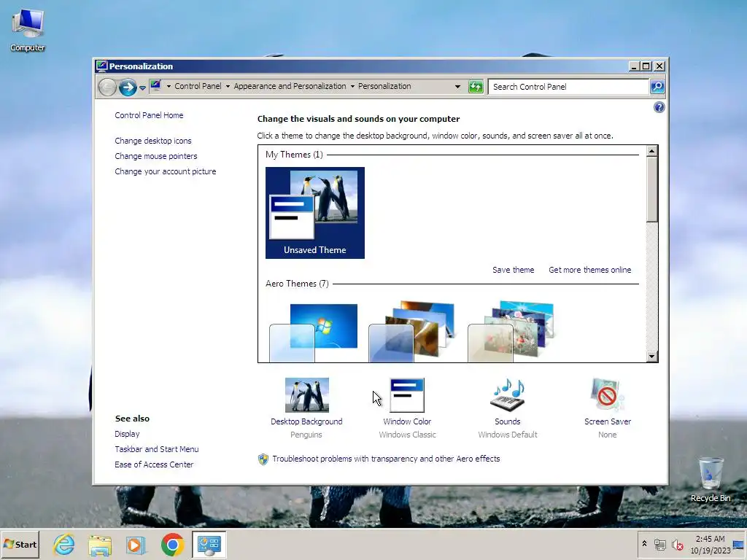Select the flowers Aero theme thumbnail

tap(511, 332)
